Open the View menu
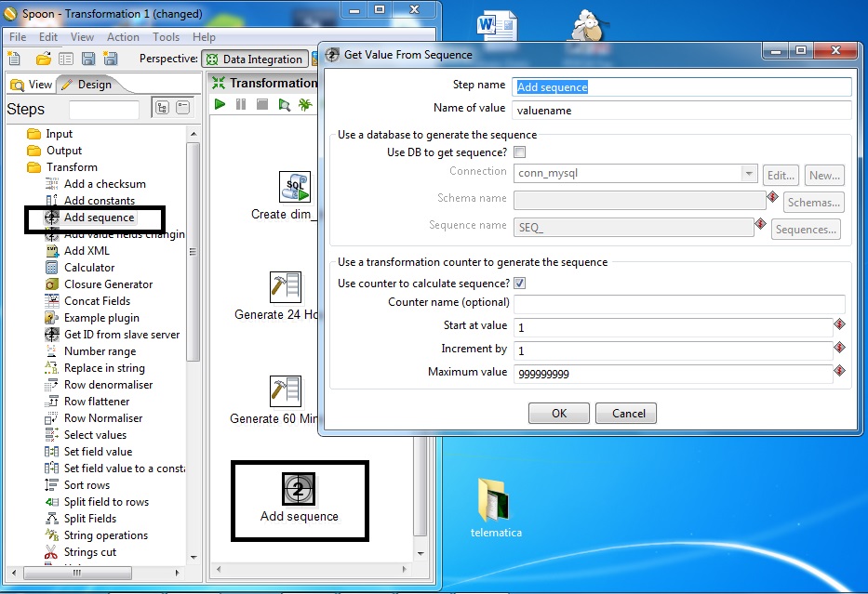Image resolution: width=868 pixels, height=594 pixels. (82, 37)
